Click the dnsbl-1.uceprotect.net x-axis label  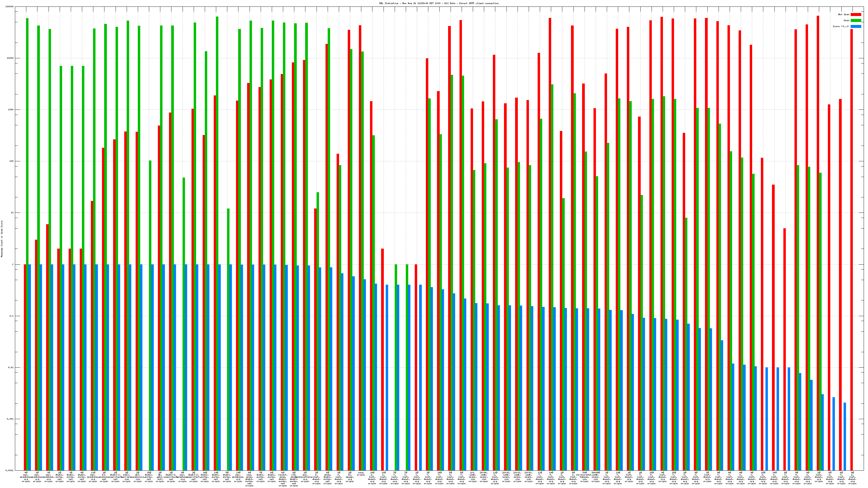(x=115, y=477)
